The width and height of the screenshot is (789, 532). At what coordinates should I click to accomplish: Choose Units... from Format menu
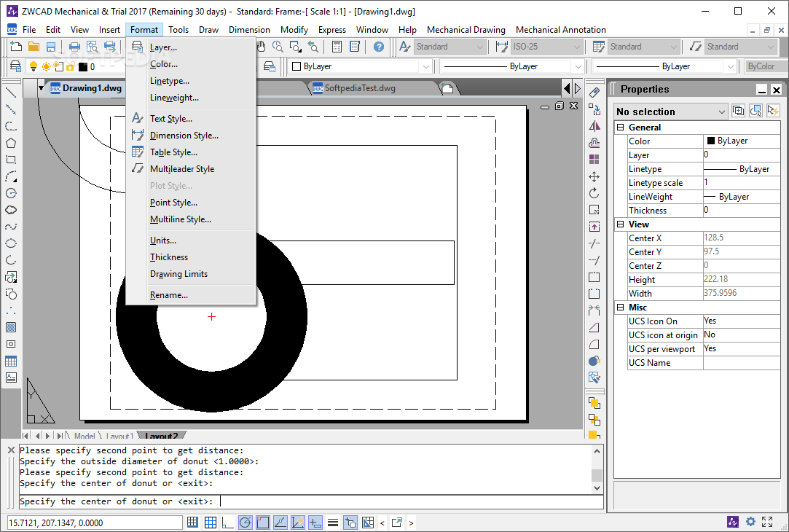pyautogui.click(x=163, y=240)
